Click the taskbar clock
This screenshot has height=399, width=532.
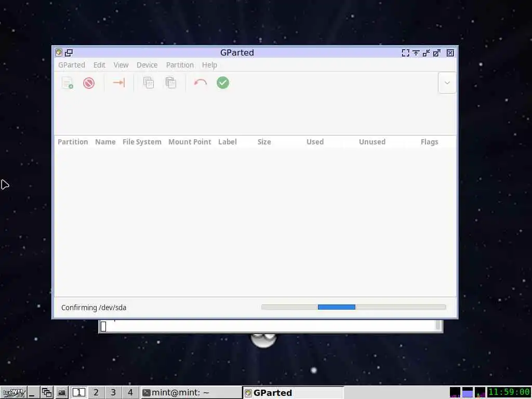pos(509,392)
